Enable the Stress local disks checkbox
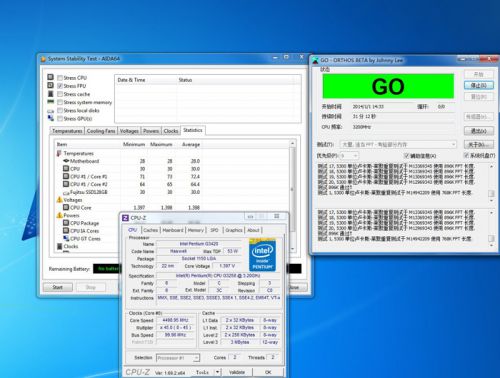 point(60,110)
